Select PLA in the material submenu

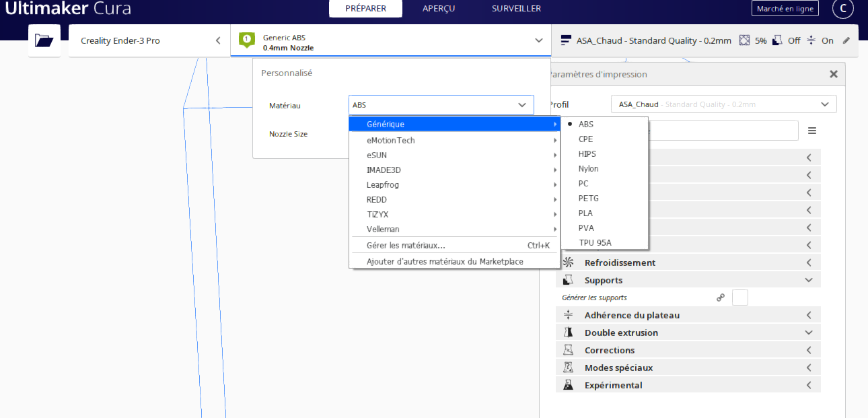pyautogui.click(x=604, y=213)
